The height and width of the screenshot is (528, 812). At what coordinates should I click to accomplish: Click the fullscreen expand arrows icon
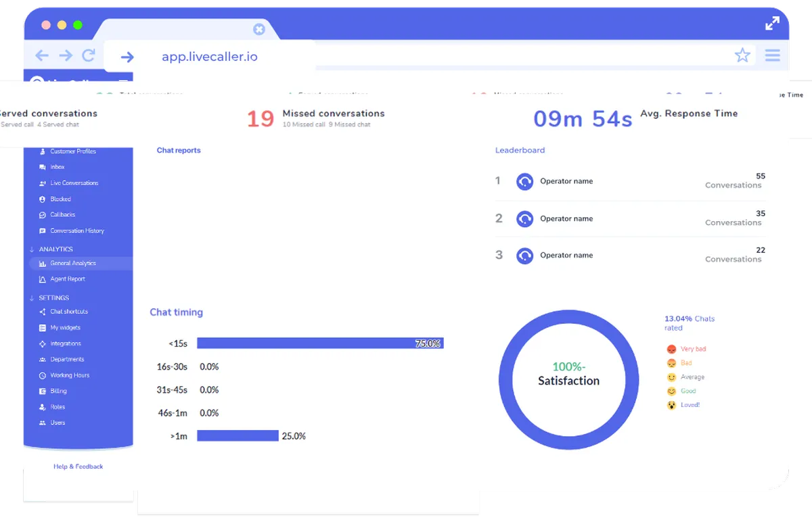click(x=772, y=24)
